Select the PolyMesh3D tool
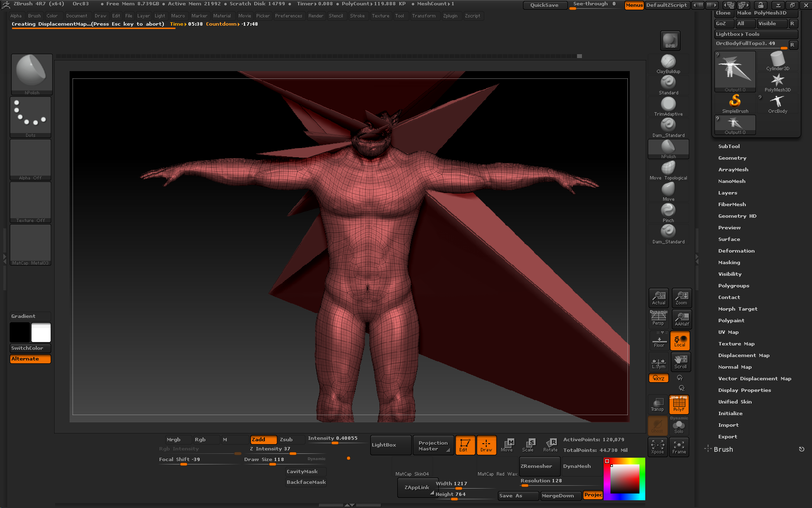This screenshot has width=812, height=508. click(x=778, y=83)
